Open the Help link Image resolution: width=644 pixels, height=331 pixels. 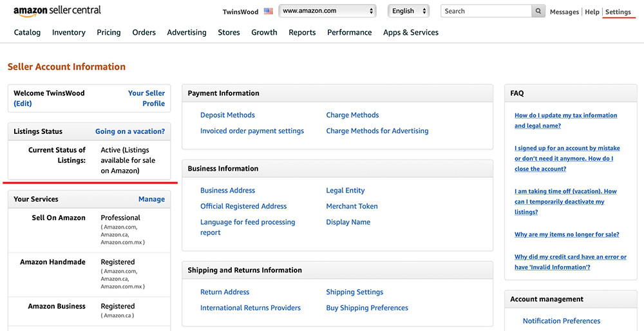(x=592, y=12)
